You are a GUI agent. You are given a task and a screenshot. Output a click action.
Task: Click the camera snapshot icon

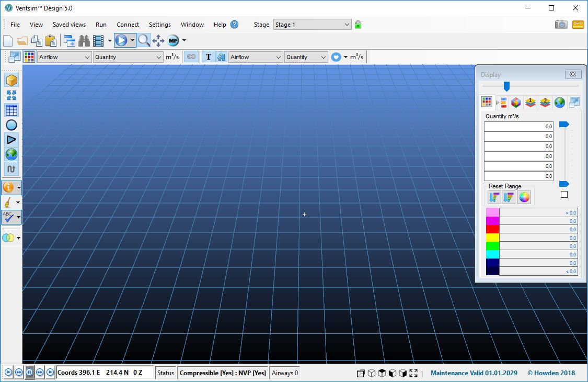pyautogui.click(x=561, y=25)
